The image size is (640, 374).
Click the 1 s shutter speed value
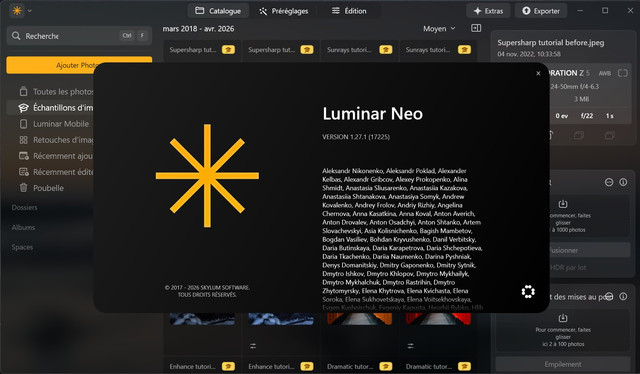(x=609, y=116)
